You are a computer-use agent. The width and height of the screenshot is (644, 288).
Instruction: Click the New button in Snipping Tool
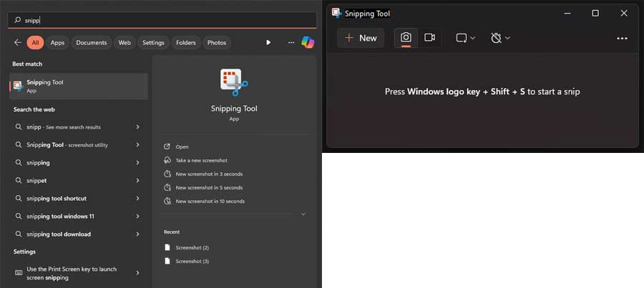tap(361, 38)
